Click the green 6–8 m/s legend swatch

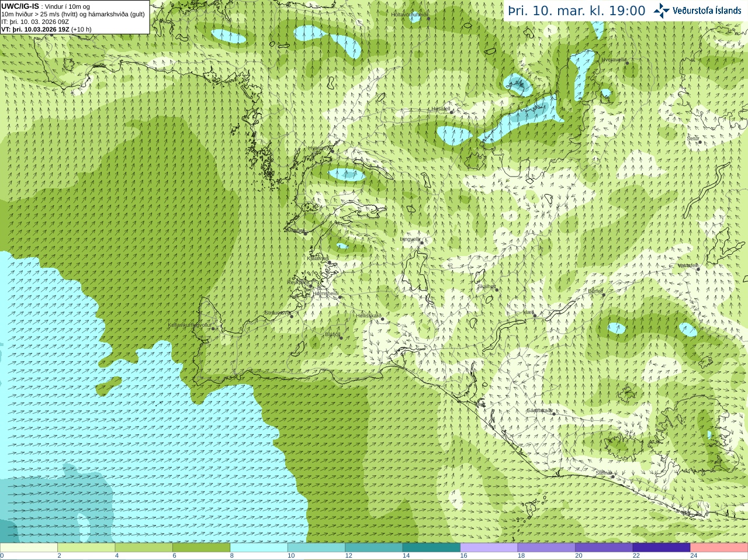click(x=201, y=548)
